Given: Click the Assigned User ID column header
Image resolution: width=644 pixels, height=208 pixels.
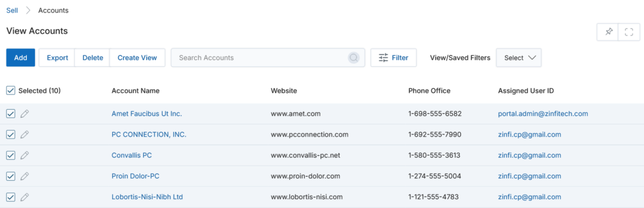Looking at the screenshot, I should point(526,91).
